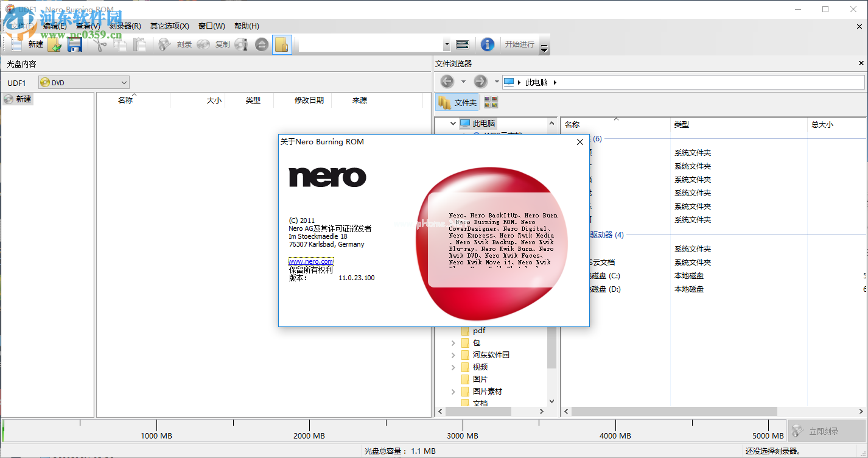Toggle the file browser folder icon

point(282,44)
